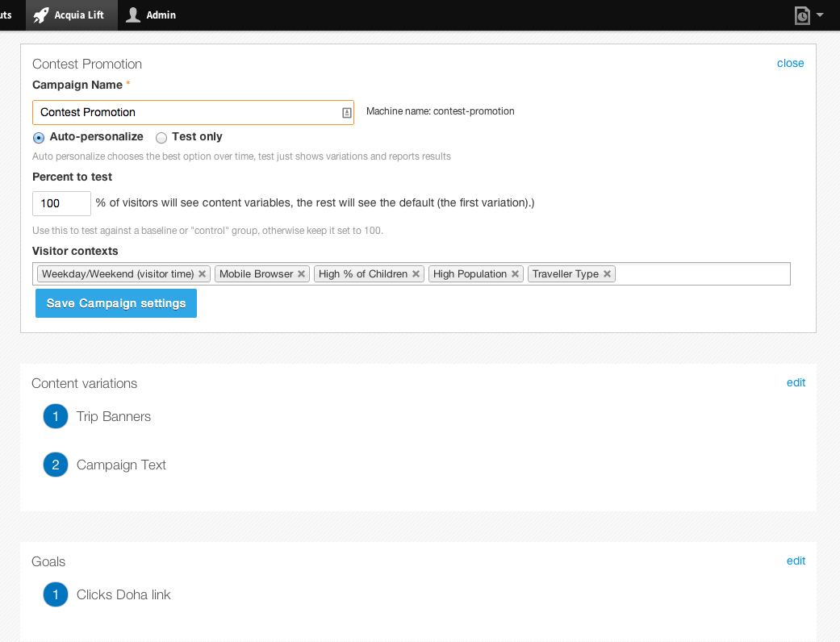Click the icon inside Campaign Name field
The width and height of the screenshot is (840, 642).
point(346,112)
